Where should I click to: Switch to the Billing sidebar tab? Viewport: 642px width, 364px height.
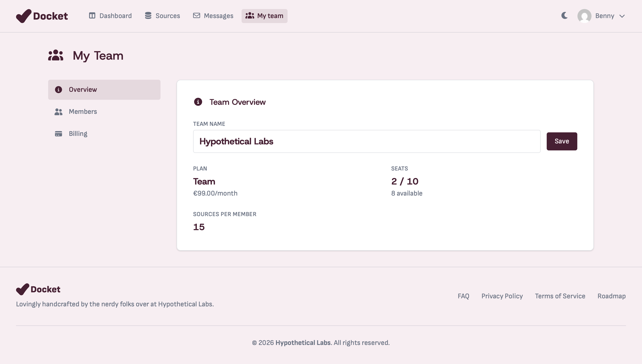[x=104, y=134]
